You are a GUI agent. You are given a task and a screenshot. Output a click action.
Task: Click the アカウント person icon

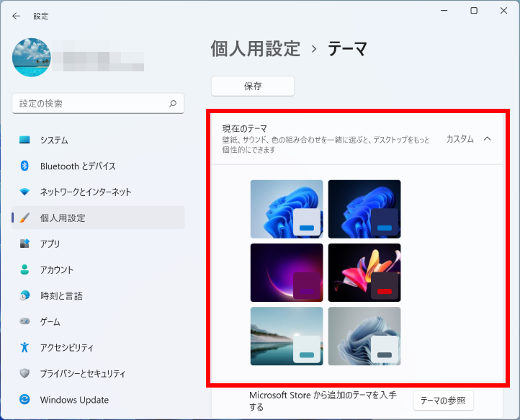tap(24, 269)
